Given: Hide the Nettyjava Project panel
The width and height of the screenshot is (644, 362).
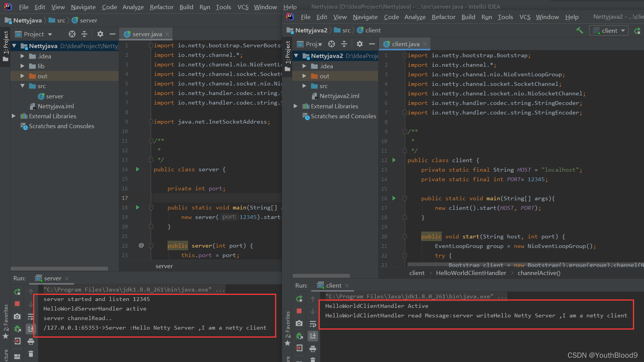Looking at the screenshot, I should [x=113, y=34].
